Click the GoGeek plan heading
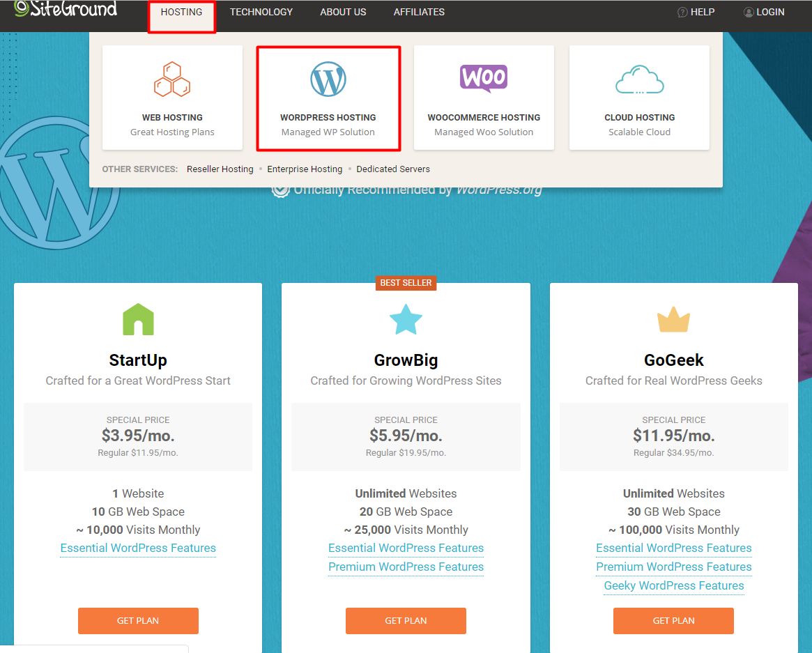Screen dimensions: 812x653 [674, 360]
